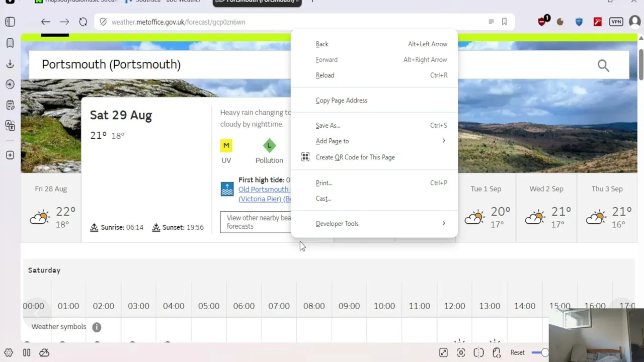Image resolution: width=644 pixels, height=362 pixels.
Task: Open bookmarks panel in left sidebar
Action: (10, 43)
